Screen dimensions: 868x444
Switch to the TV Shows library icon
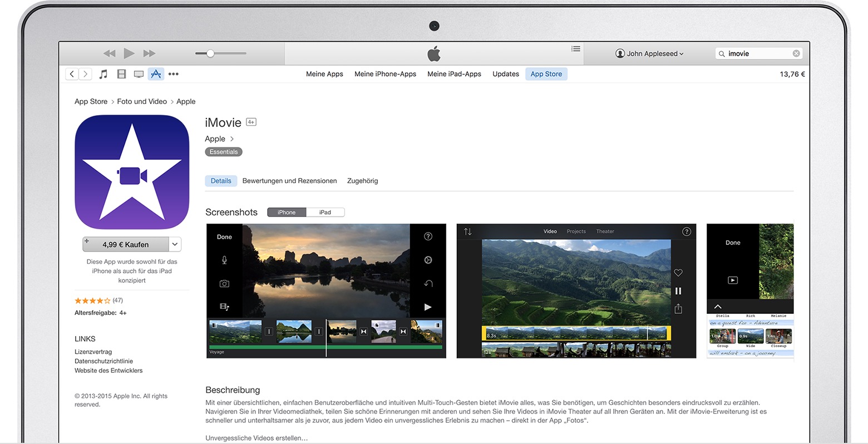click(x=139, y=74)
